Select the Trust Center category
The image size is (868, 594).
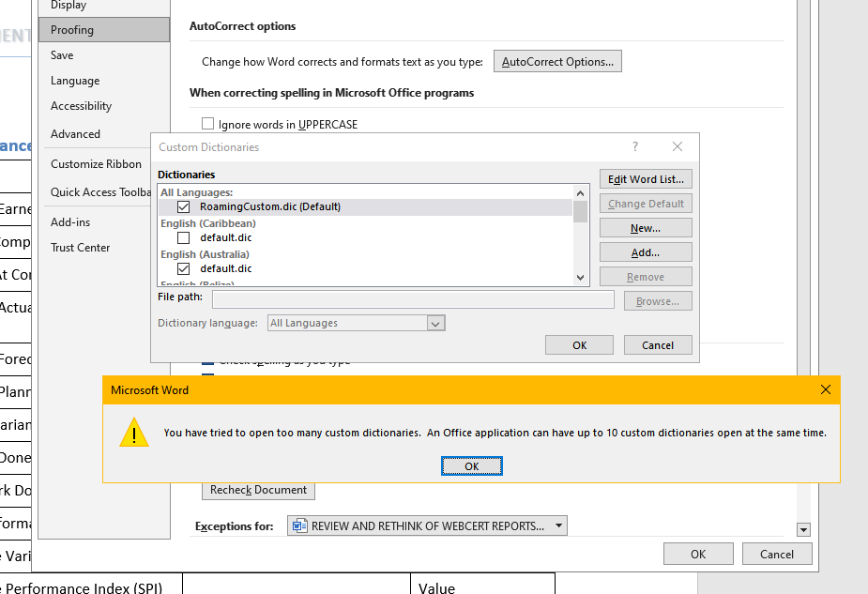[97, 248]
